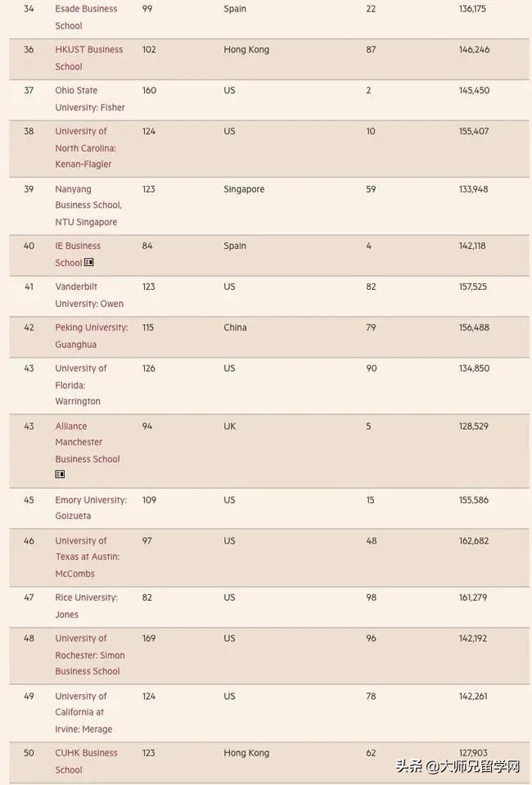Click the icon below Alliance Manchester Business School

[x=60, y=475]
